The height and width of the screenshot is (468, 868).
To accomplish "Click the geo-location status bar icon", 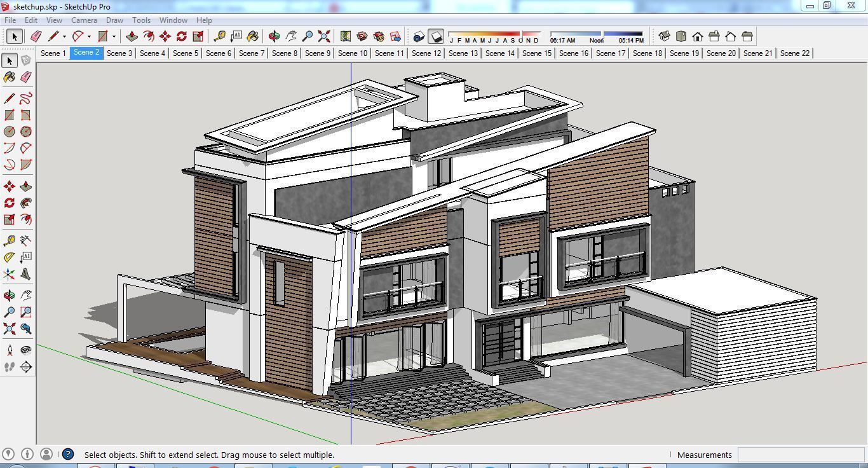I will click(8, 454).
